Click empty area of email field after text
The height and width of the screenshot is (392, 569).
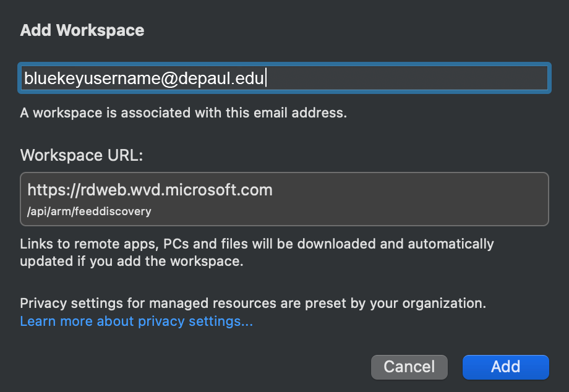(x=406, y=78)
